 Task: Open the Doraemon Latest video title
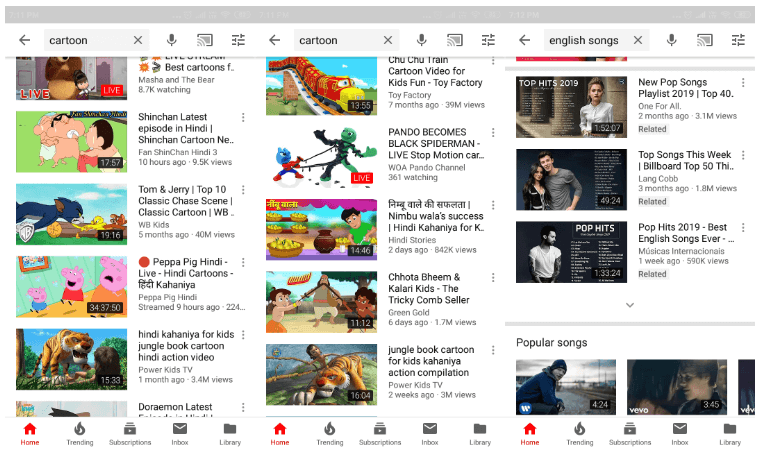175,410
